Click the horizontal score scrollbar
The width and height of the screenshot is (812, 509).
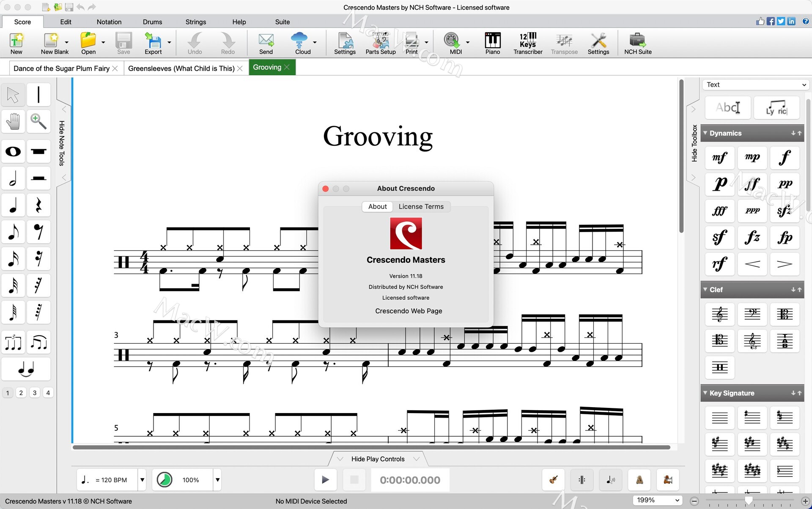(371, 447)
